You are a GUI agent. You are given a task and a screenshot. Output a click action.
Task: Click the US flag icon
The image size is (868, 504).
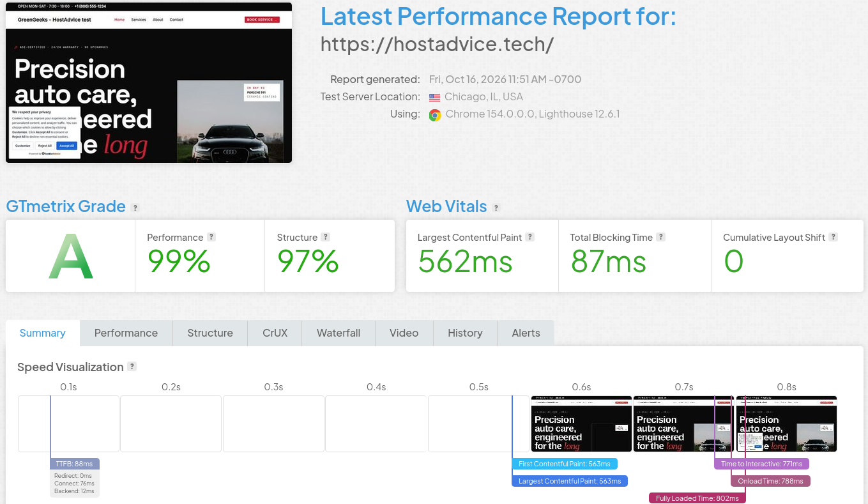pyautogui.click(x=435, y=97)
